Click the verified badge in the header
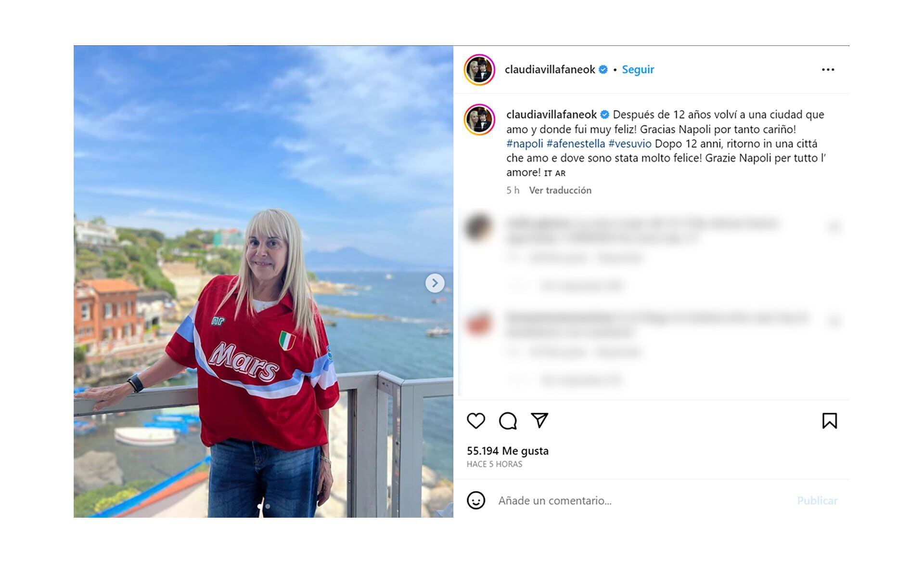 pyautogui.click(x=603, y=70)
